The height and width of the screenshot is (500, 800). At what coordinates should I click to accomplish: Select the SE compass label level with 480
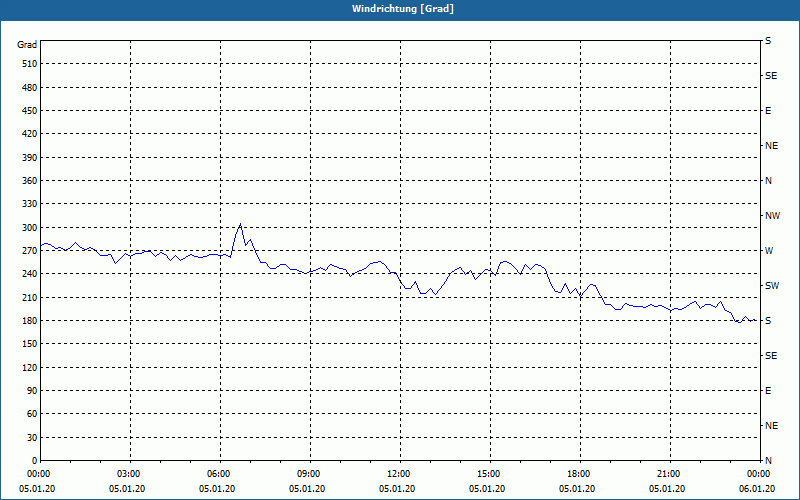tap(771, 76)
